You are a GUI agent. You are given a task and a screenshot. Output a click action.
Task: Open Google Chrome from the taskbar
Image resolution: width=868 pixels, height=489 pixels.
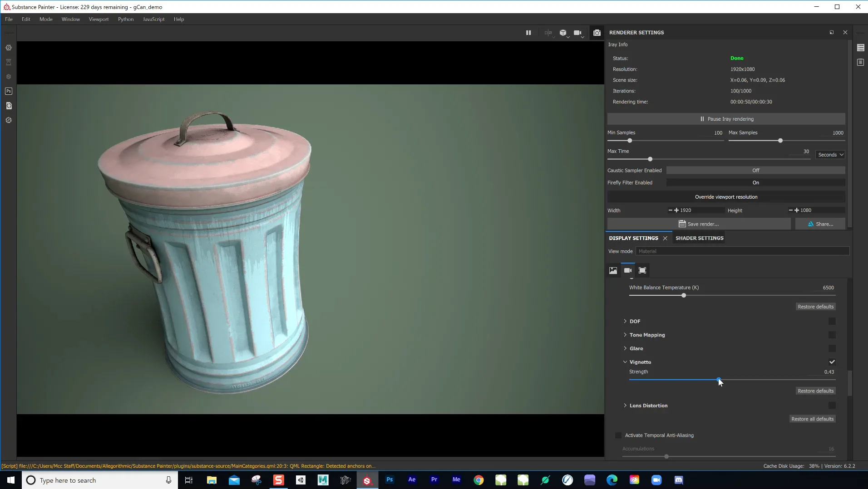[478, 479]
